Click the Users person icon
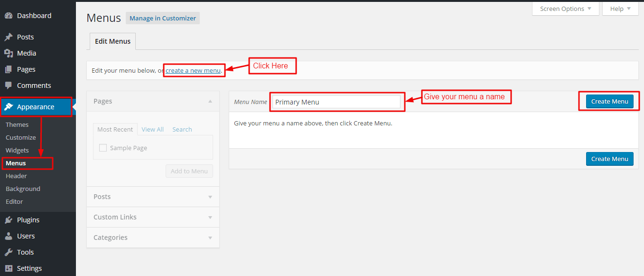This screenshot has height=276, width=644. (x=9, y=236)
